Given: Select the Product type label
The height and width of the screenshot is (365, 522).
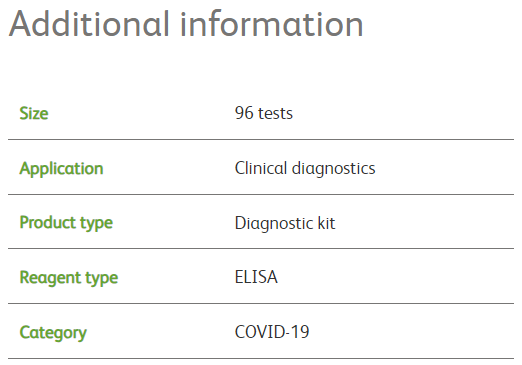Looking at the screenshot, I should point(66,223).
